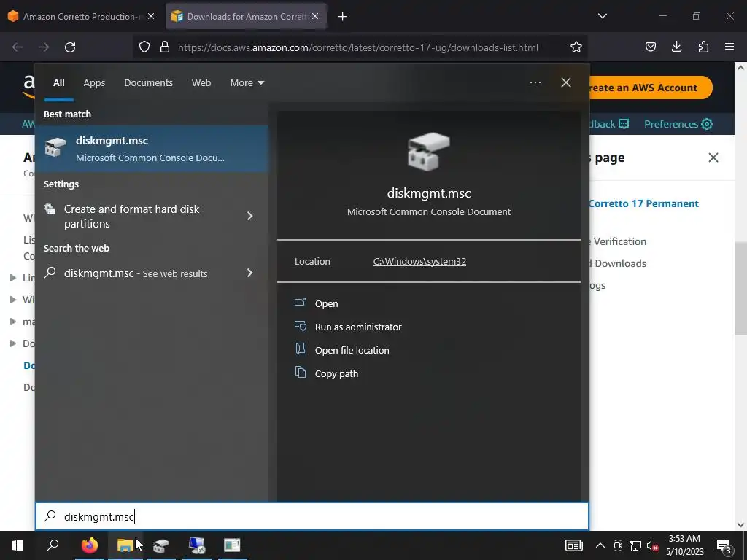747x560 pixels.
Task: Click Corretto 17 Permanent link
Action: click(644, 204)
